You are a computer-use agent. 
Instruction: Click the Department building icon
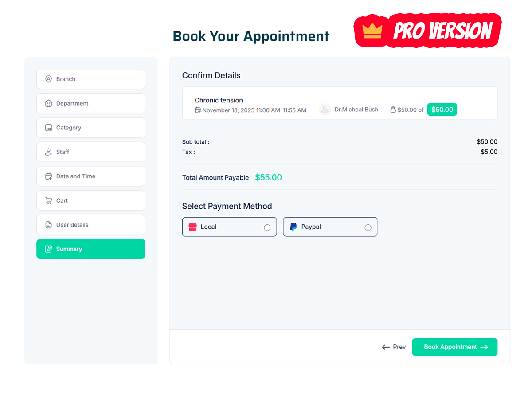(49, 103)
